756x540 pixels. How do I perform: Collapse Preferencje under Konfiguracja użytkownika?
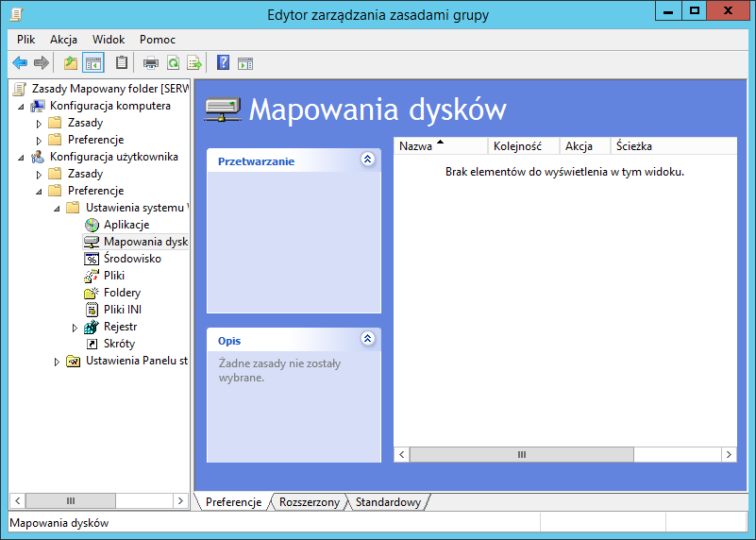(39, 192)
